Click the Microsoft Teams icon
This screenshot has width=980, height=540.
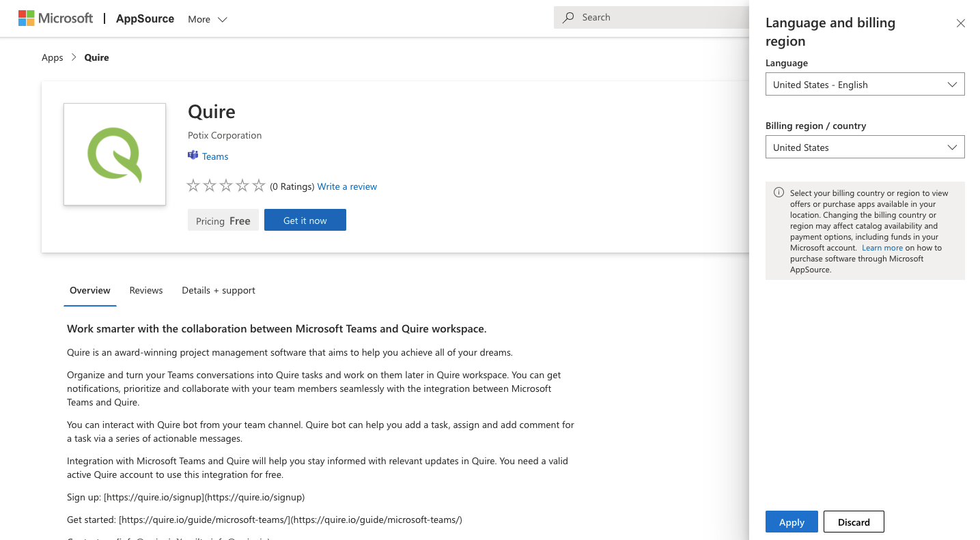coord(193,156)
